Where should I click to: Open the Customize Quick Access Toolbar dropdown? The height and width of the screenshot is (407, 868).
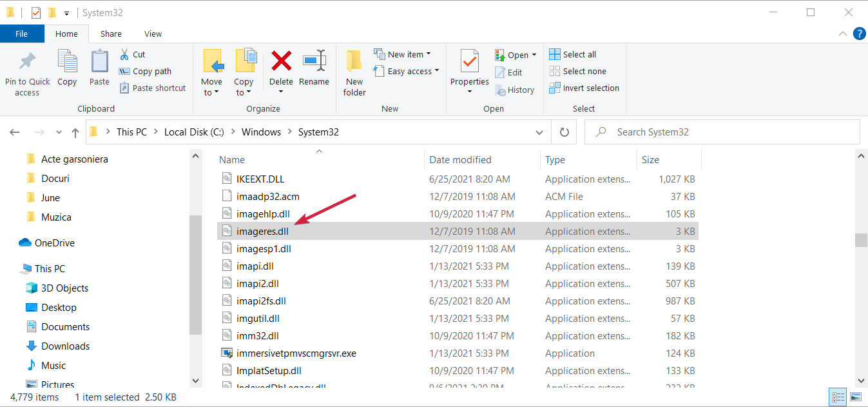tap(66, 13)
